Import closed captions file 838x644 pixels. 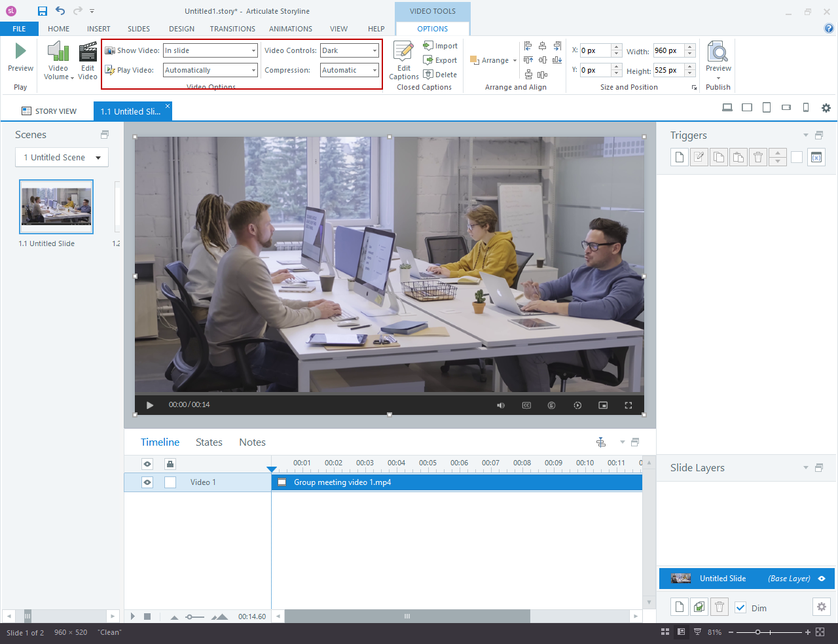tap(441, 46)
